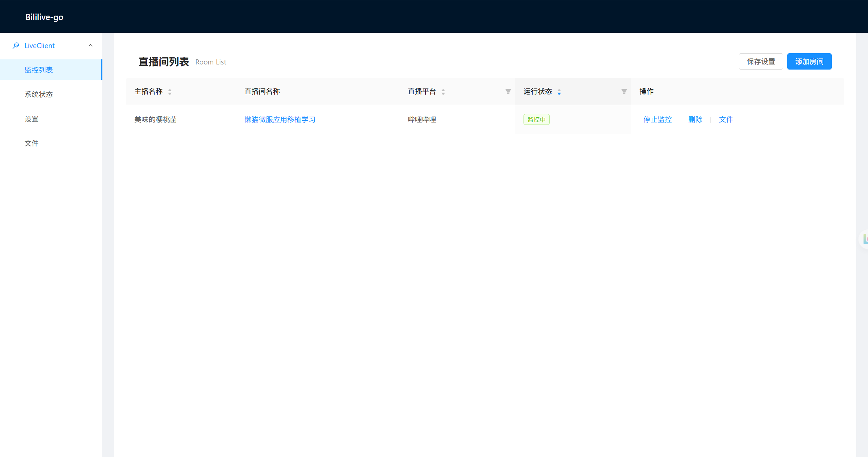This screenshot has width=868, height=457.
Task: Click 停止监控 for 美味的樱桃菌
Action: 657,119
